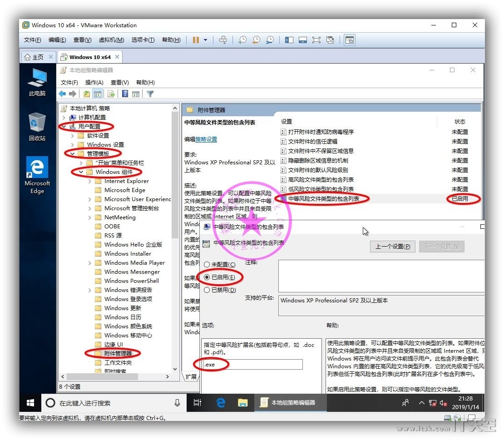Open the snapshot manager icon

point(270,40)
